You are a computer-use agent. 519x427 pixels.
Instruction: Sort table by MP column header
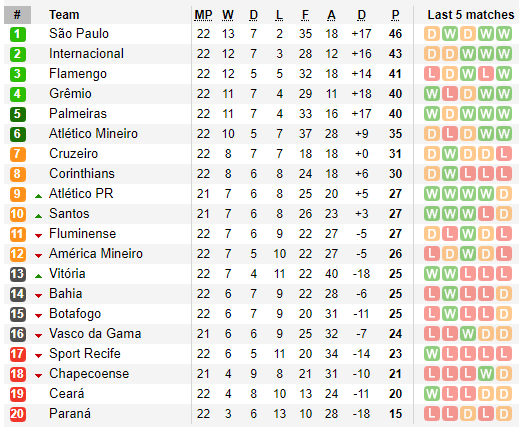203,15
